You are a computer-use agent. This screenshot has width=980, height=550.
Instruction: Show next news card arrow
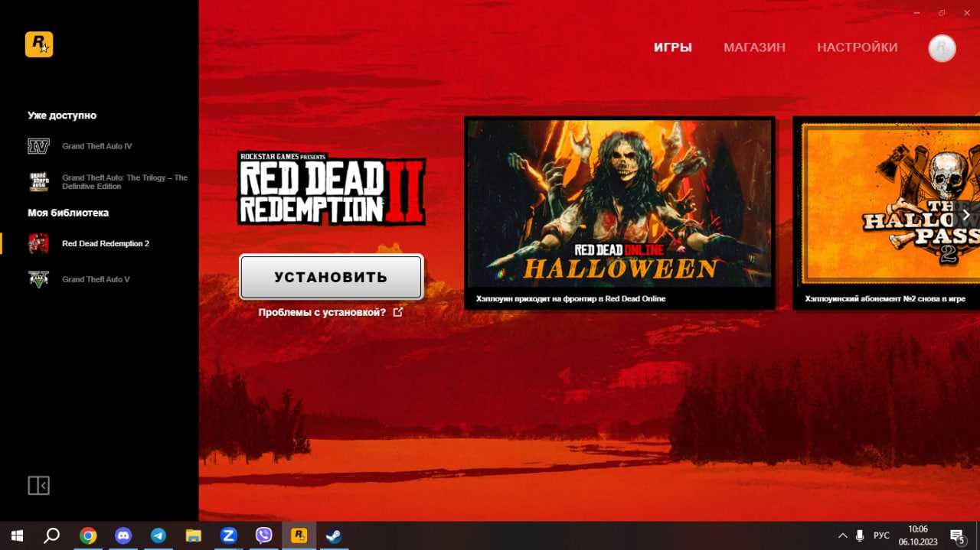pos(966,214)
